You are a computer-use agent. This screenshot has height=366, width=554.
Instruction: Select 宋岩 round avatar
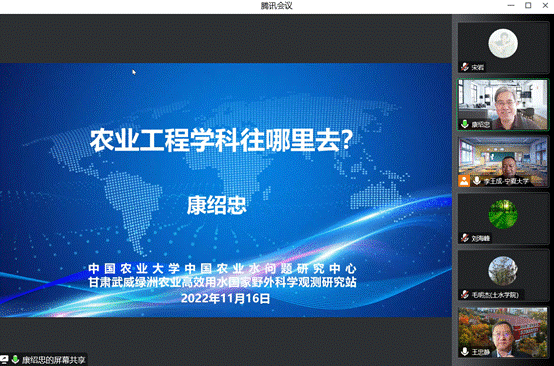tap(503, 43)
